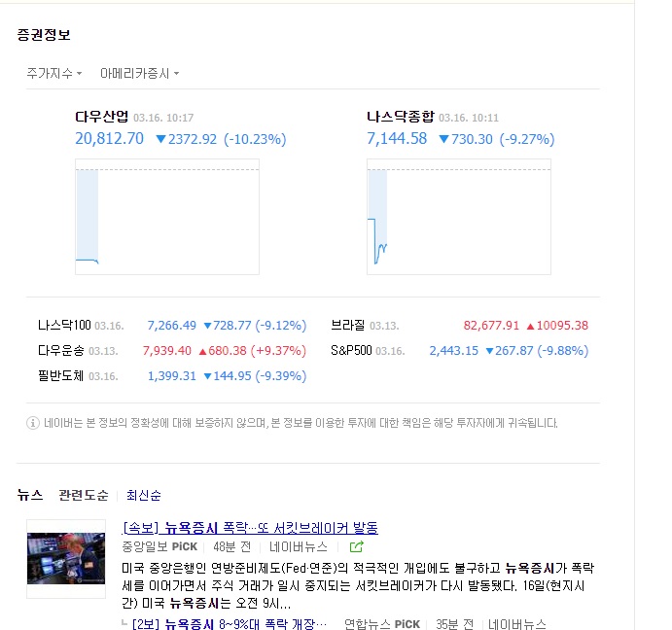Image resolution: width=672 pixels, height=630 pixels.
Task: Click the 다우산업 change (-10.23%)
Action: 255,139
